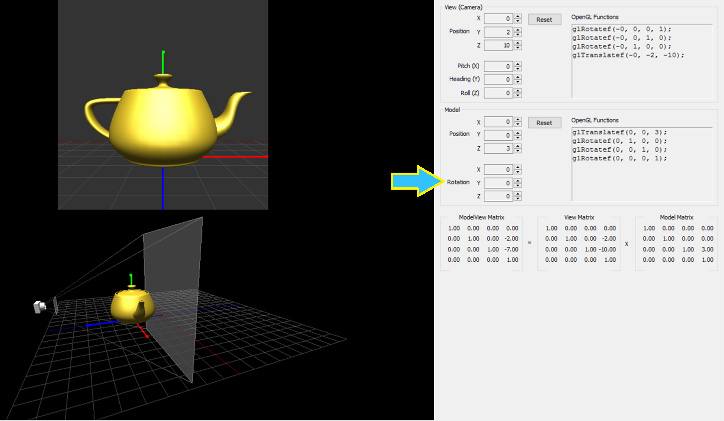724x421 pixels.
Task: Reset the Model settings
Action: click(x=544, y=123)
